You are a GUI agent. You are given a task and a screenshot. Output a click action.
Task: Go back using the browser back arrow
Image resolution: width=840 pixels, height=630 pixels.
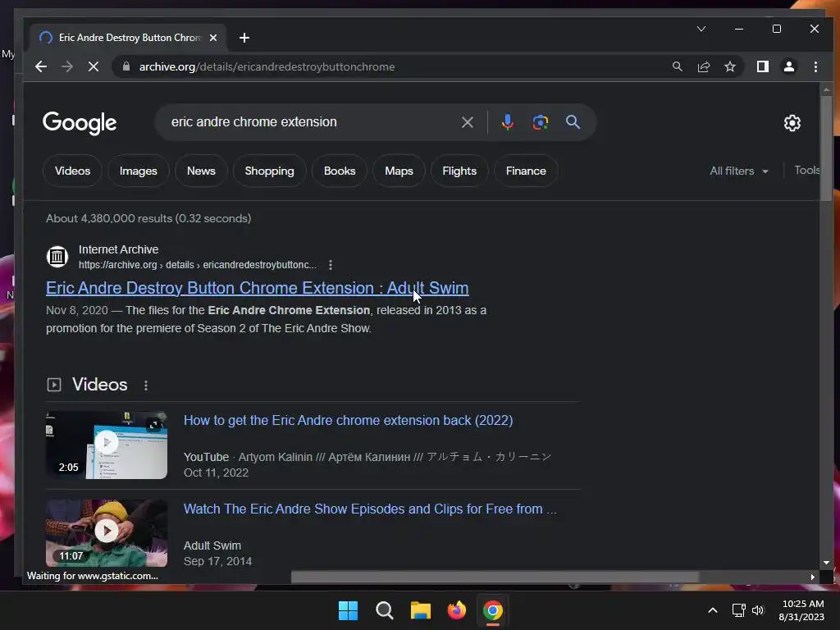click(41, 66)
